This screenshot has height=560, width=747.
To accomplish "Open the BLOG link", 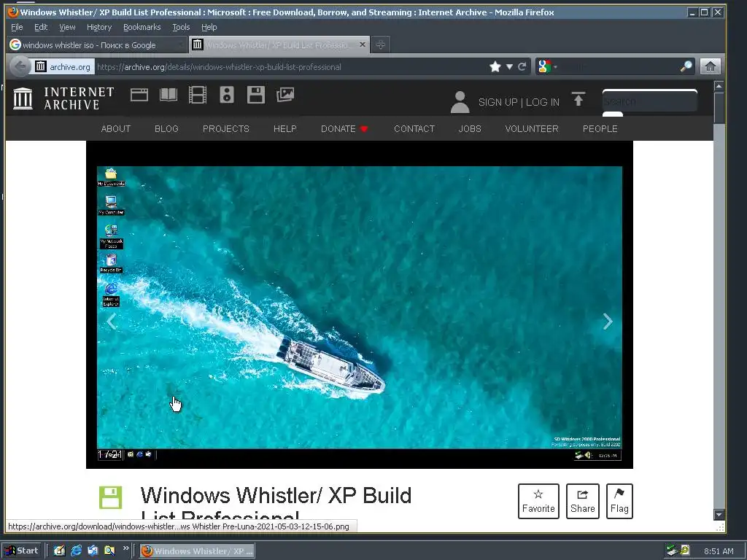I will (166, 128).
